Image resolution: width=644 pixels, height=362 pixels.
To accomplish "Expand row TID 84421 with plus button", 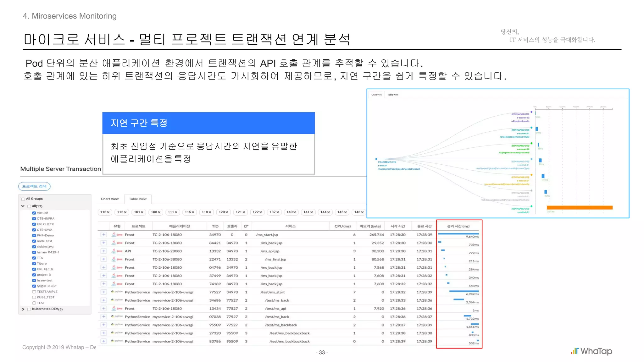I will (103, 243).
